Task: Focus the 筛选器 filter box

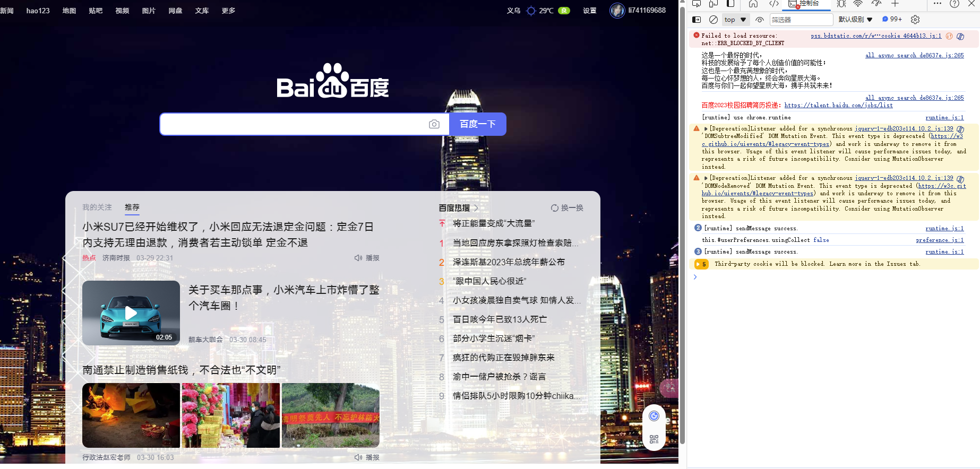Action: (801, 20)
